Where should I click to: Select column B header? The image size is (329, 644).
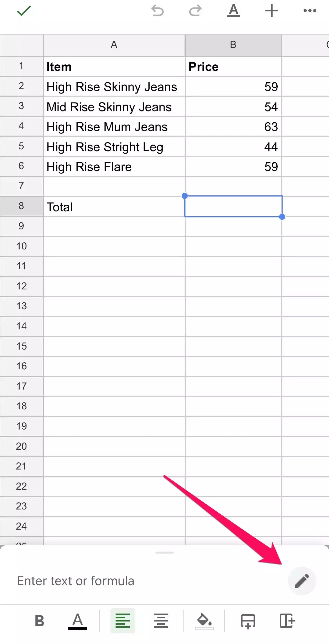233,45
